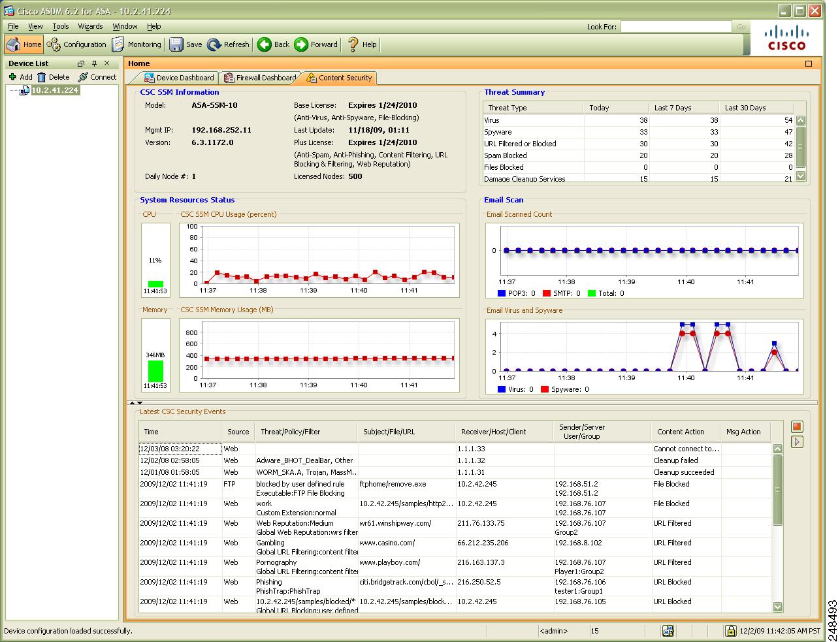Viewport: 840px width, 642px height.
Task: Open the File menu
Action: pyautogui.click(x=14, y=26)
